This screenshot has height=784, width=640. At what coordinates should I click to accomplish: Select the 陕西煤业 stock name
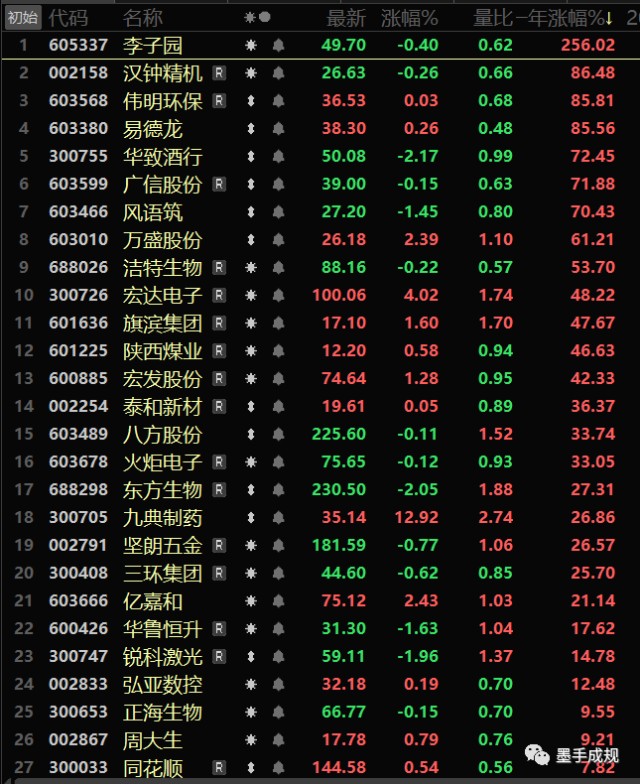163,351
